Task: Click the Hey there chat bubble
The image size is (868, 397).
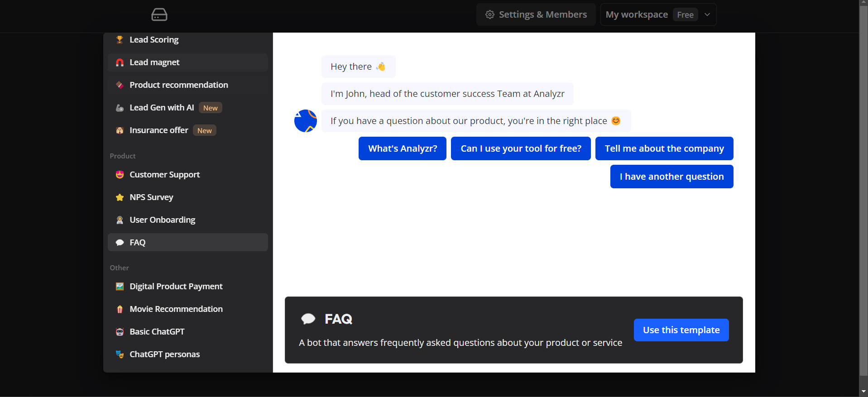Action: [359, 67]
